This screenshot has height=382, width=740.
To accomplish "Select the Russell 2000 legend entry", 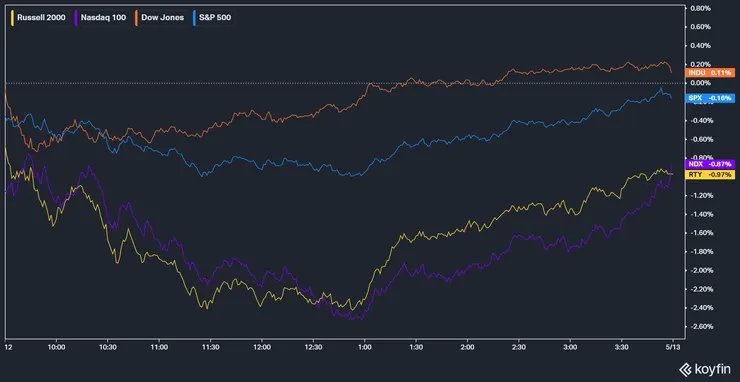I will (39, 18).
